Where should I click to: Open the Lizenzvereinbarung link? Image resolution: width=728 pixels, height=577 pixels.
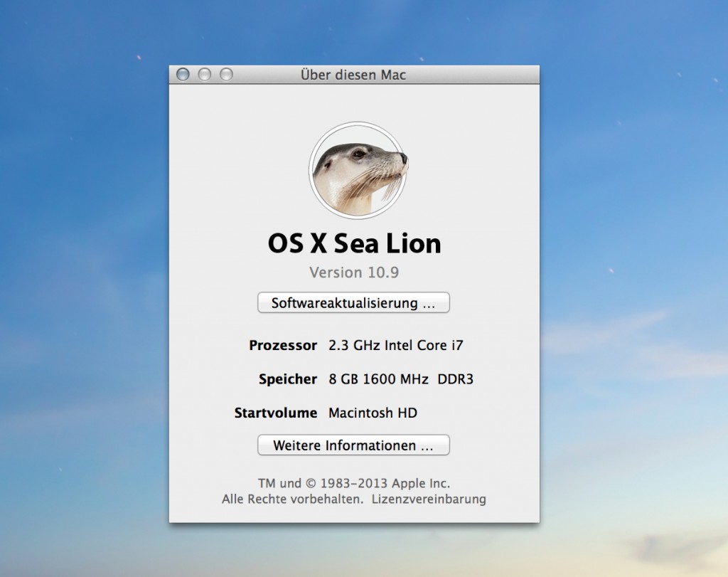pyautogui.click(x=429, y=499)
